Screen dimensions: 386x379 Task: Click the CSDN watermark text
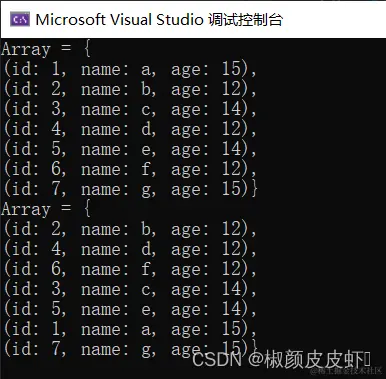[x=282, y=359]
